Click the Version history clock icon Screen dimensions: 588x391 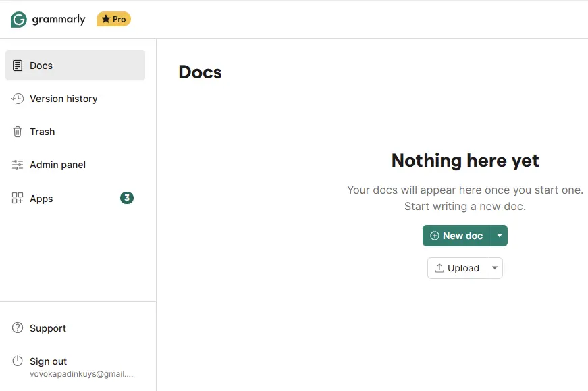18,99
